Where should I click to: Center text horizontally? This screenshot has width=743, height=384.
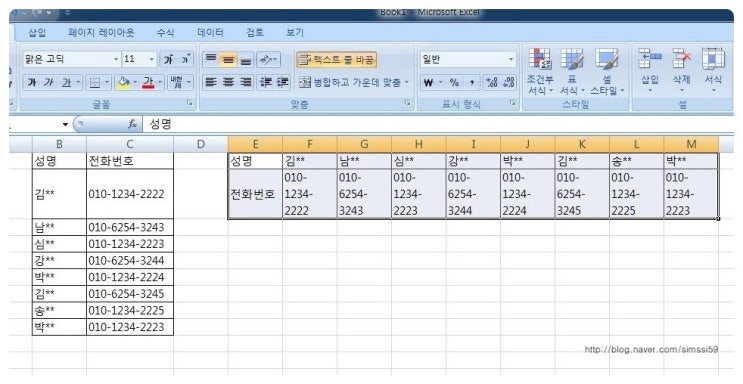click(x=228, y=82)
